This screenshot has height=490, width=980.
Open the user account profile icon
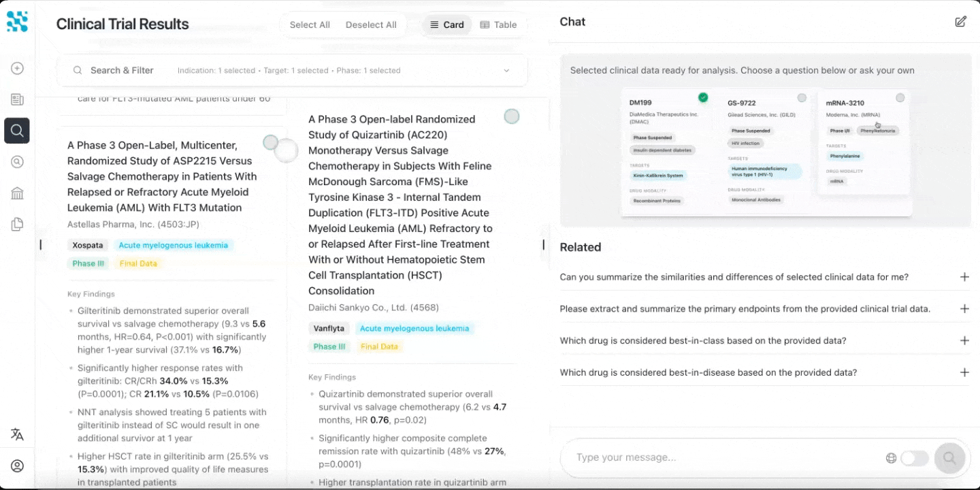(x=17, y=466)
